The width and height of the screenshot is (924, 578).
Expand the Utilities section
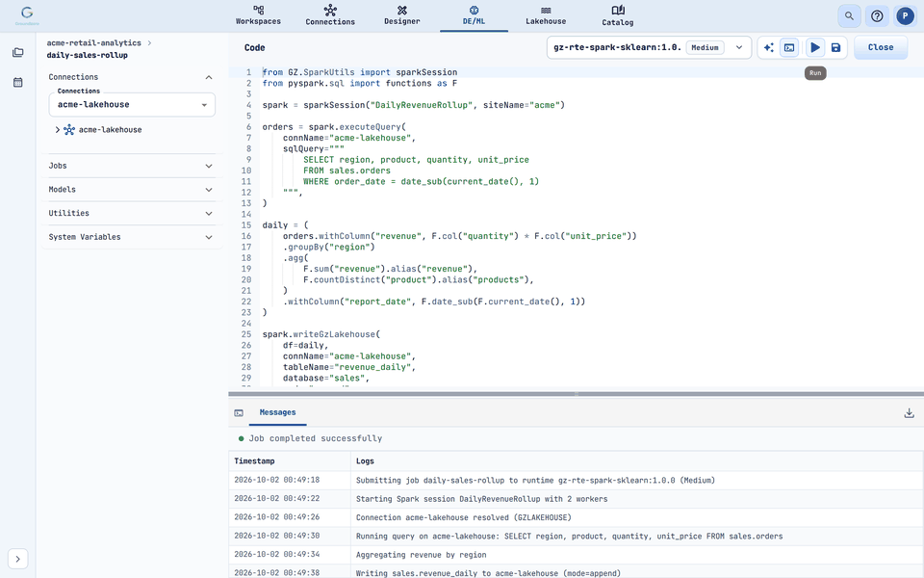(x=131, y=213)
